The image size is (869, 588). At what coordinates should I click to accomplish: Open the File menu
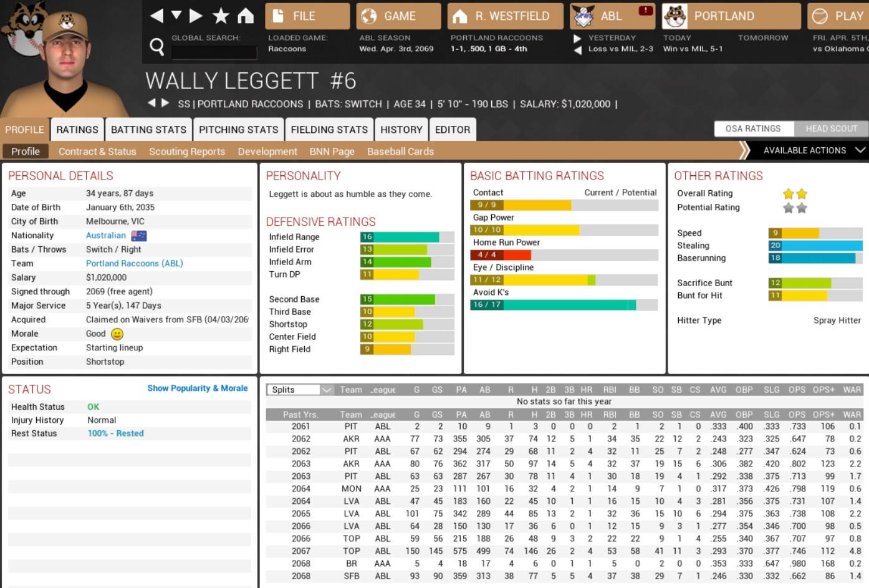[x=307, y=16]
